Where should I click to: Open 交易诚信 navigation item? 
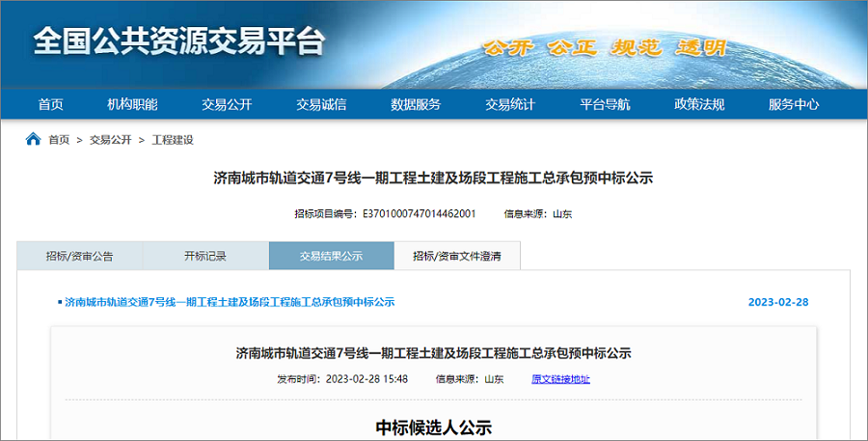tap(321, 104)
